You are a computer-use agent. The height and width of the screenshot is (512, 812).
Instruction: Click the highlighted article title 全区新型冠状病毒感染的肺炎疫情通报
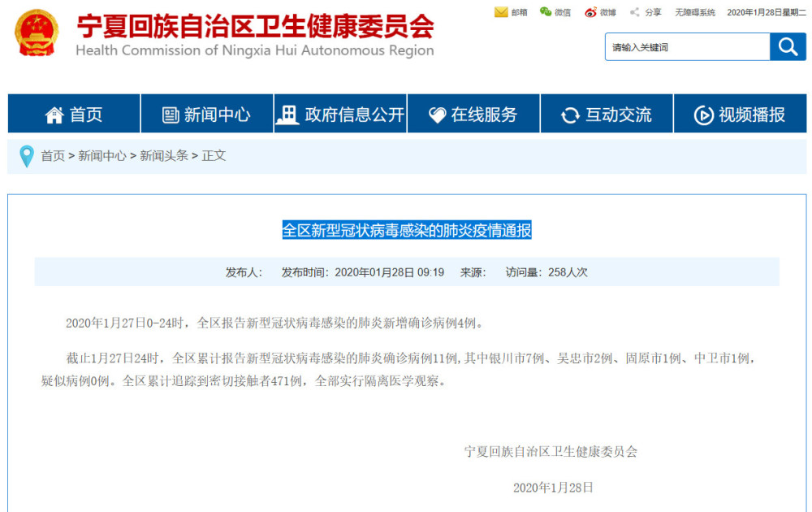pyautogui.click(x=407, y=230)
